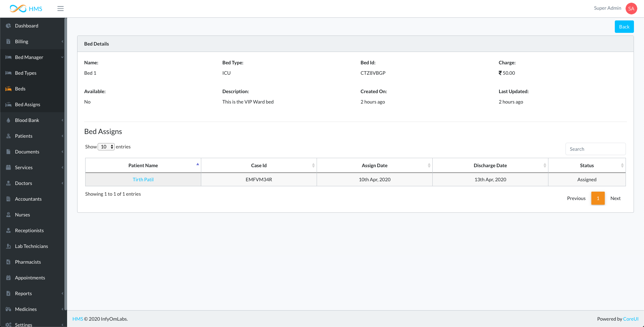
Task: Toggle sort on Discharge Date column
Action: coord(490,166)
